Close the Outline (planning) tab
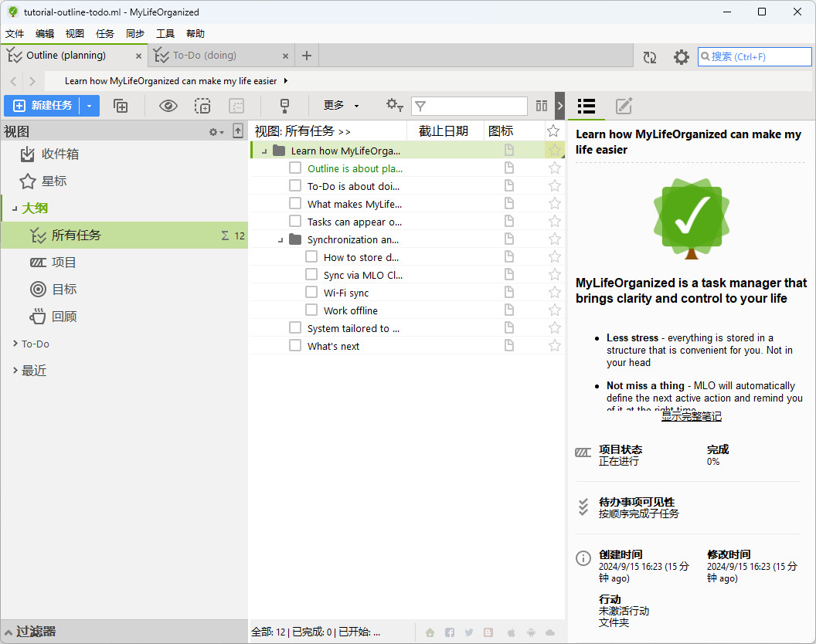The height and width of the screenshot is (644, 816). coord(138,56)
